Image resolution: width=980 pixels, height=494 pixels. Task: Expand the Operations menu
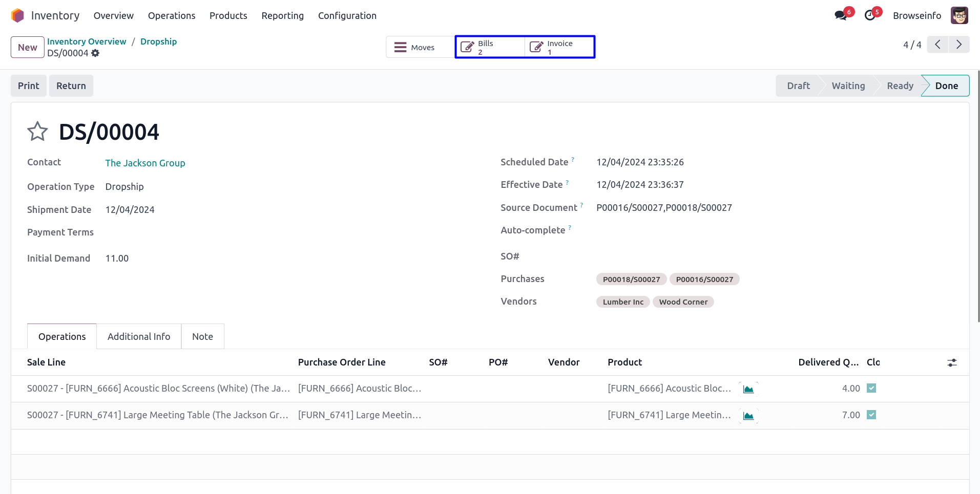pyautogui.click(x=172, y=15)
